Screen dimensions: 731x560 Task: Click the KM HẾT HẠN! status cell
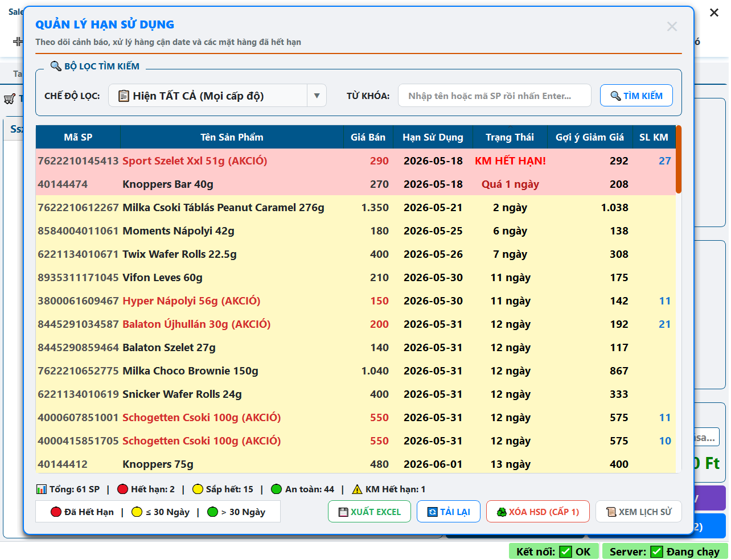click(x=510, y=161)
